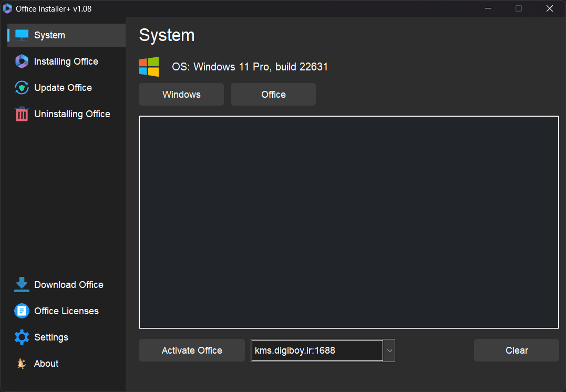This screenshot has width=566, height=392.
Task: Go to Installing Office page
Action: pos(66,61)
